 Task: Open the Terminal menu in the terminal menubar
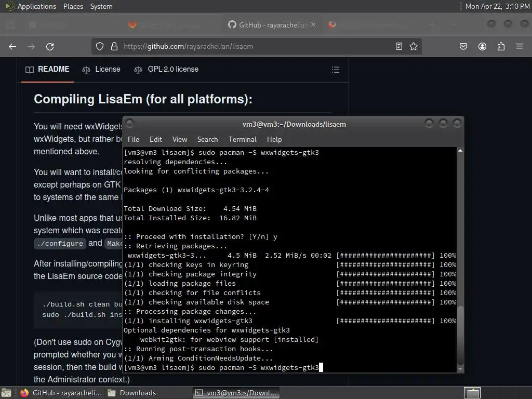[242, 139]
